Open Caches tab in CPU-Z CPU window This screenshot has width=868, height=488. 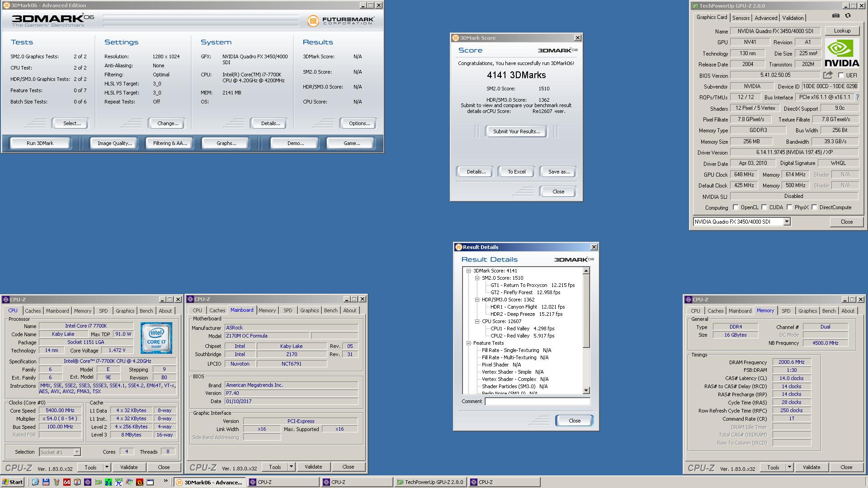33,311
